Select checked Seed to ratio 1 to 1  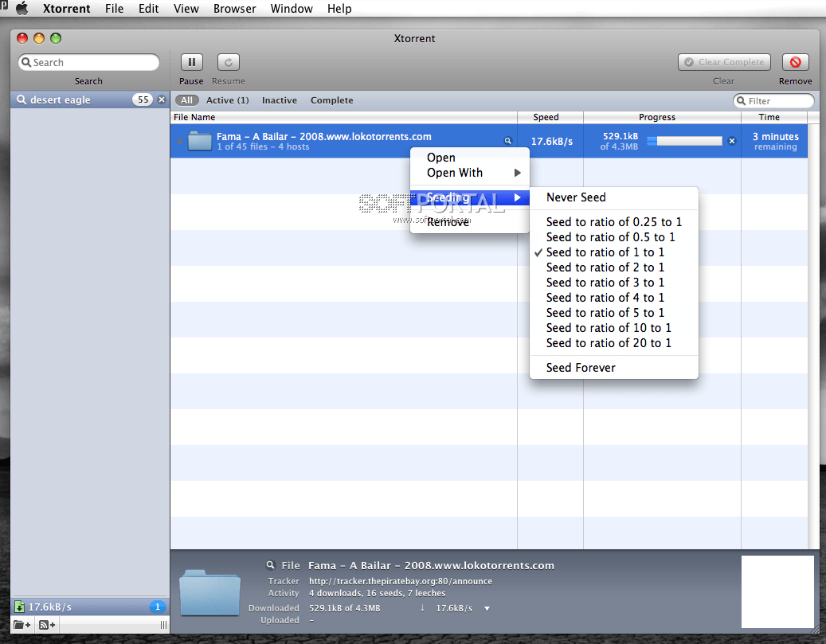tap(613, 252)
